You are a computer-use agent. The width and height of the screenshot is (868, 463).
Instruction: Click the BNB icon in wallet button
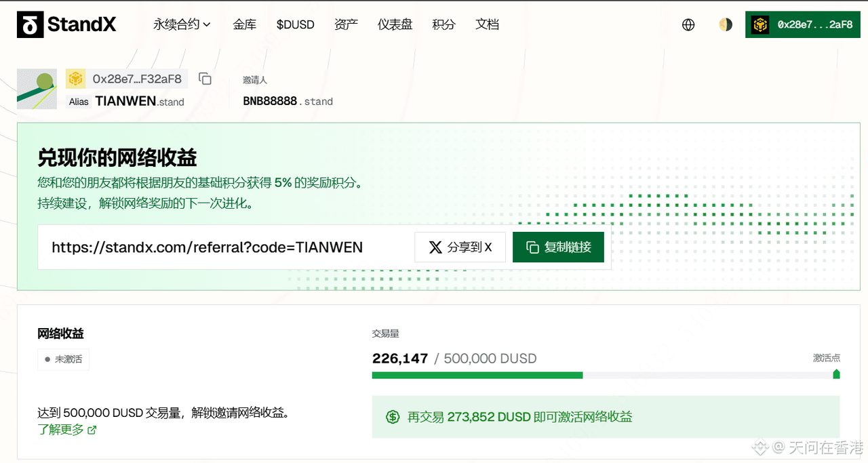pos(760,25)
